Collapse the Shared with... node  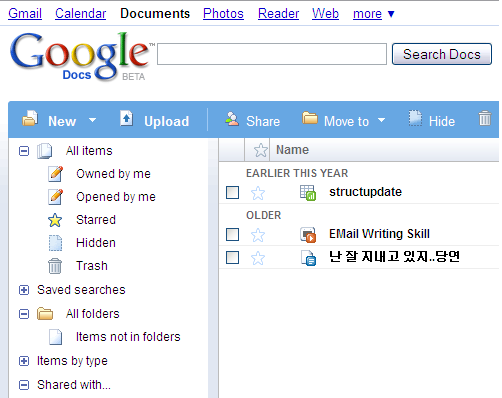pos(24,385)
